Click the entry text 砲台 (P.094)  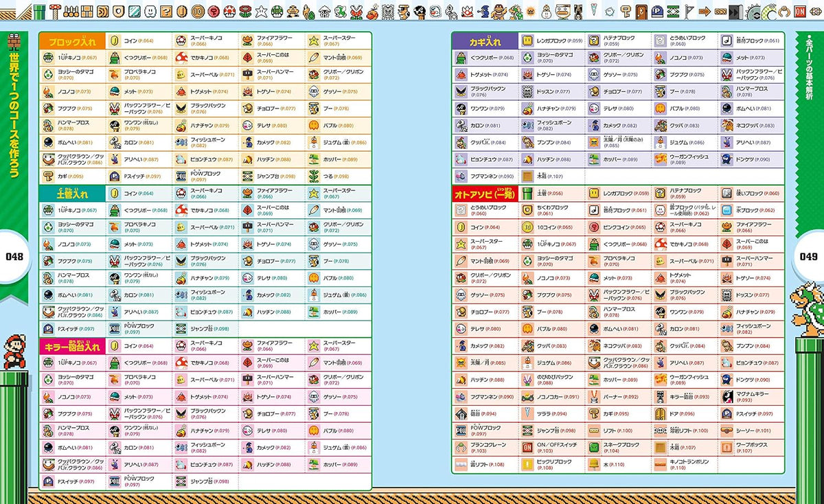pyautogui.click(x=483, y=413)
